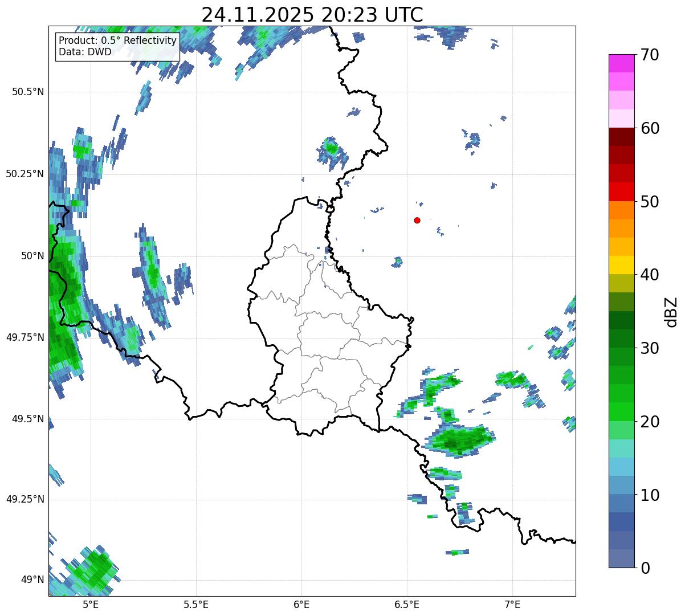Viewport: 685px width, 616px height.
Task: Click the bright red swatch just above 50 dBZ
Action: (x=622, y=192)
